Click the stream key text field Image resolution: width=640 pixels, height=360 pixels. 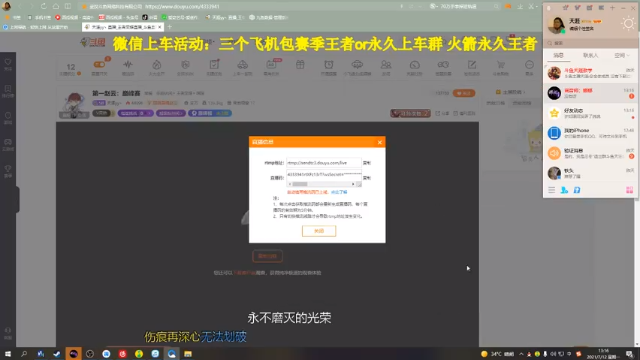(324, 175)
